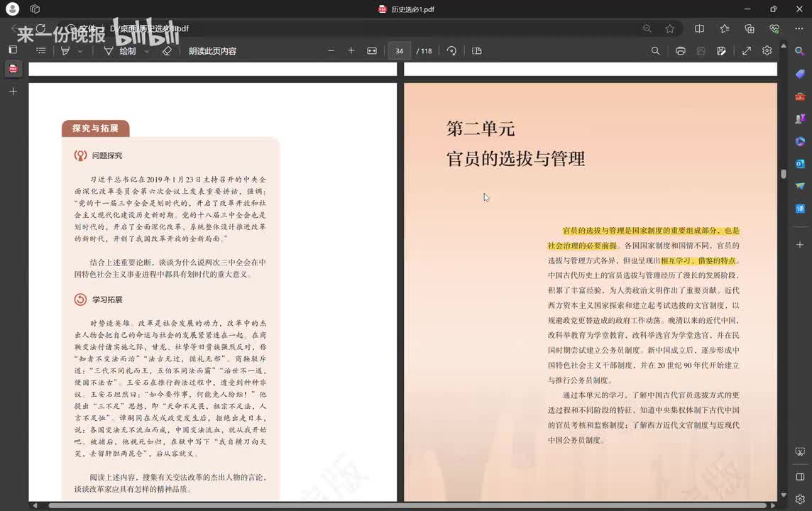Click highlighted text 相互学习、借鉴的特点
This screenshot has width=812, height=511.
pos(698,260)
